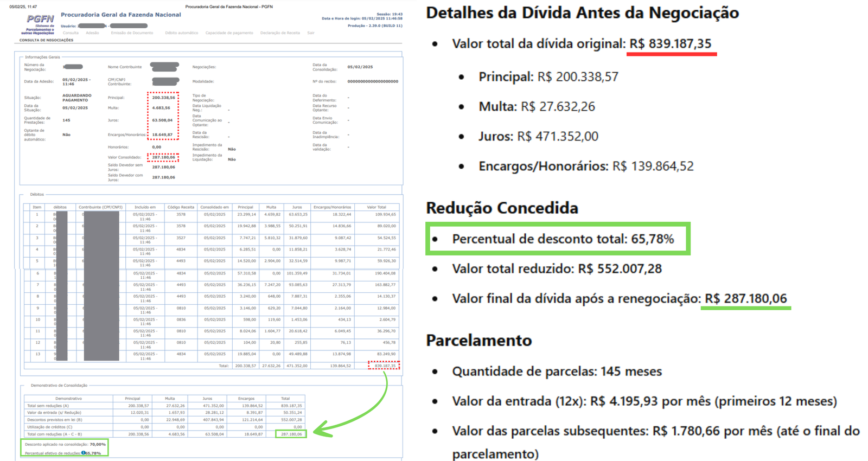Image resolution: width=868 pixels, height=461 pixels.
Task: Click the Descontos previstos em lei row label
Action: click(x=55, y=420)
